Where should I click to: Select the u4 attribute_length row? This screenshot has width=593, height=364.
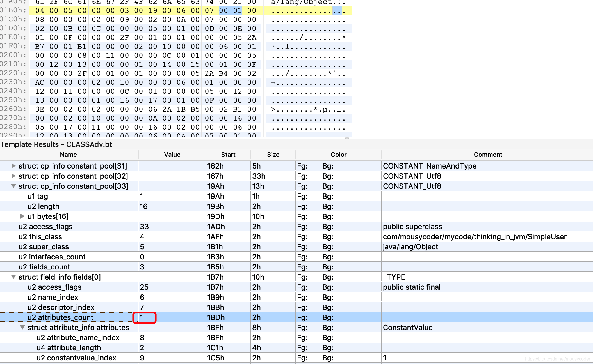click(x=69, y=347)
